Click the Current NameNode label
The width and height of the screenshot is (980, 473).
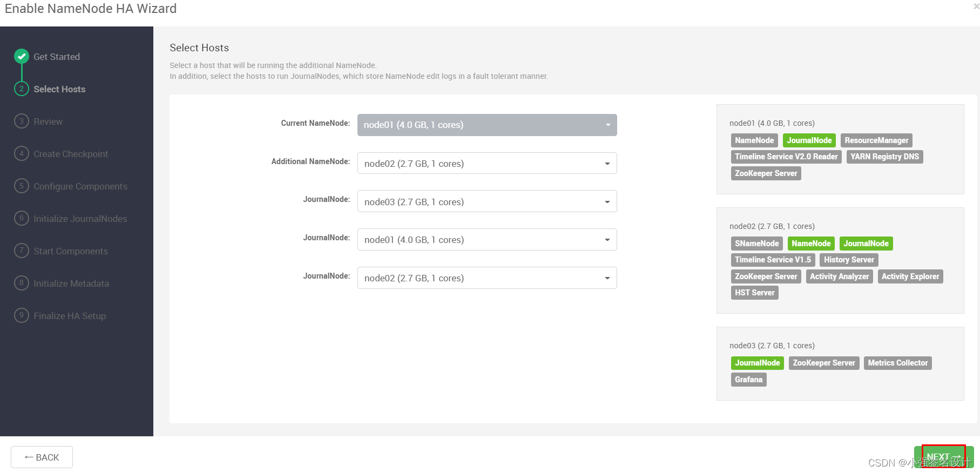315,123
